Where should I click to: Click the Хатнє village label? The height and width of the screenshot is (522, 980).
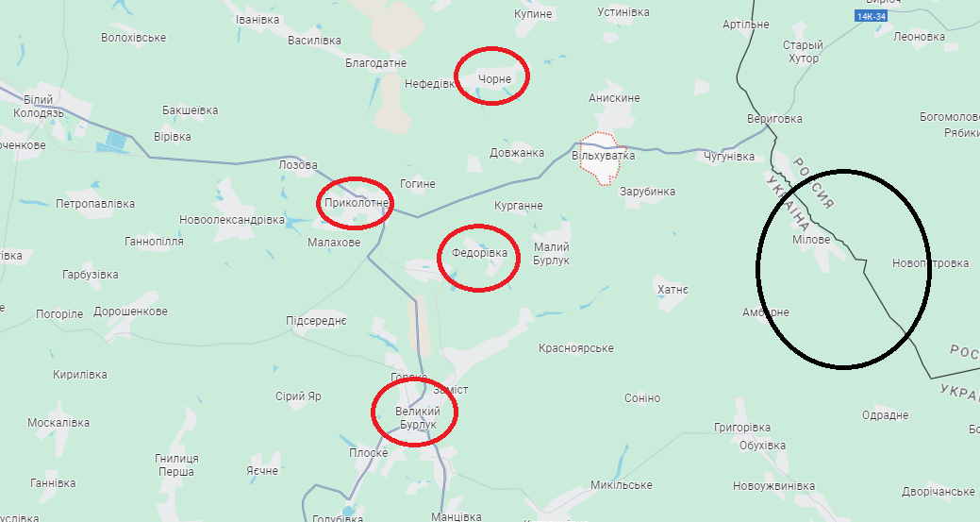[673, 290]
